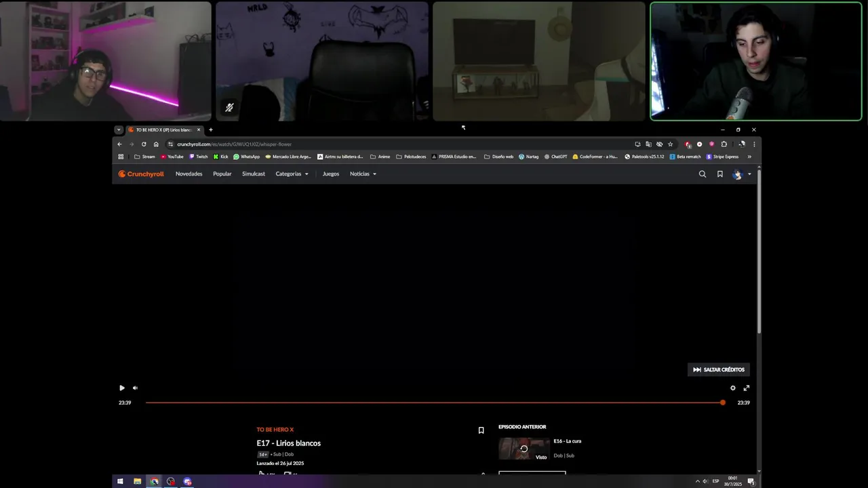The height and width of the screenshot is (488, 868).
Task: Replay previous episode E16 thumbnail
Action: (x=524, y=449)
